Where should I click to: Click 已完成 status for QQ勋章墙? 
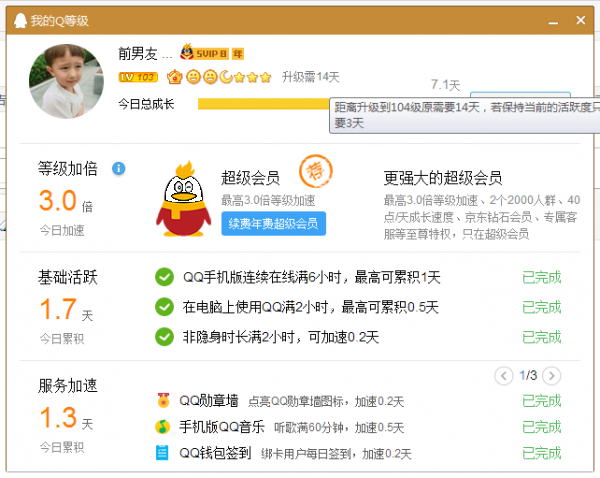(542, 401)
